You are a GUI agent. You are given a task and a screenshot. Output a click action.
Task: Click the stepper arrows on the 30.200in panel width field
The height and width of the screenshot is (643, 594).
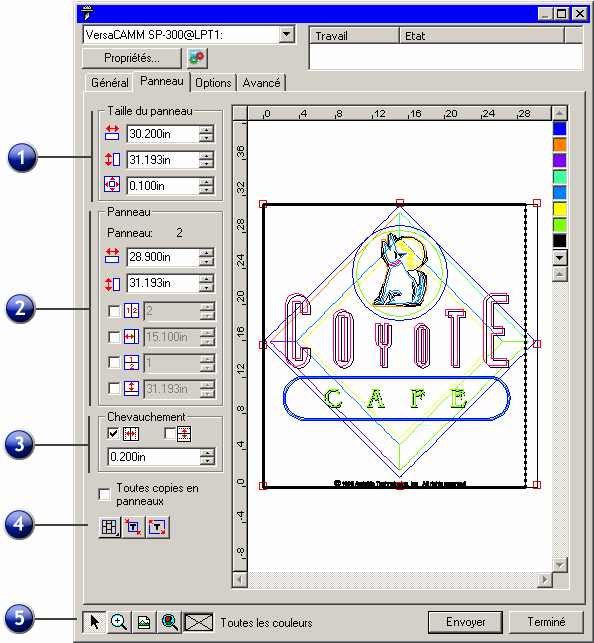click(207, 134)
